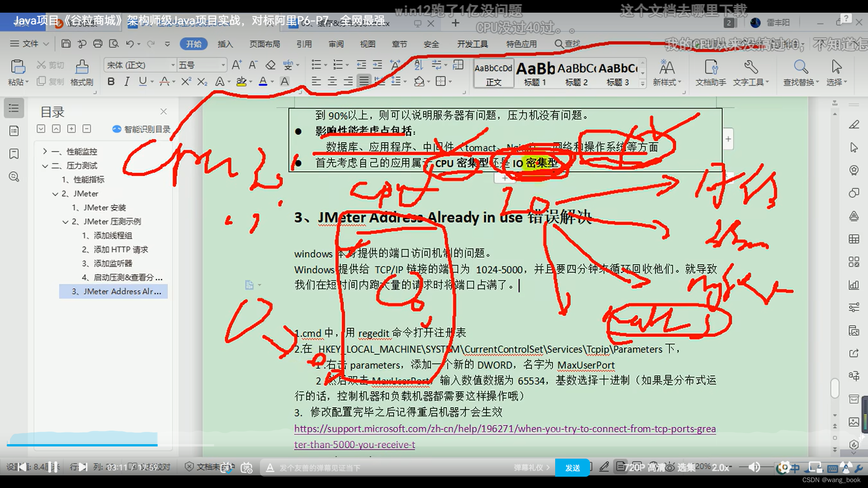Toggle the outline view in left sidebar

pyautogui.click(x=14, y=108)
